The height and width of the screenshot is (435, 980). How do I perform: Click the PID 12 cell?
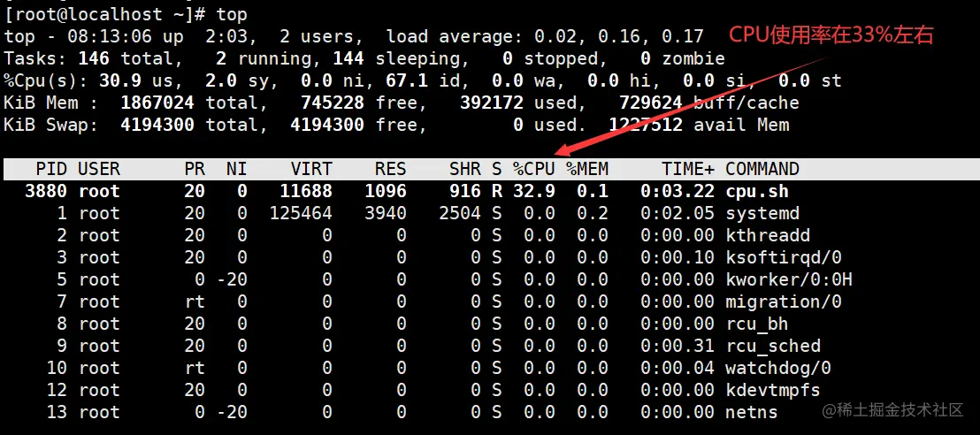tap(57, 390)
